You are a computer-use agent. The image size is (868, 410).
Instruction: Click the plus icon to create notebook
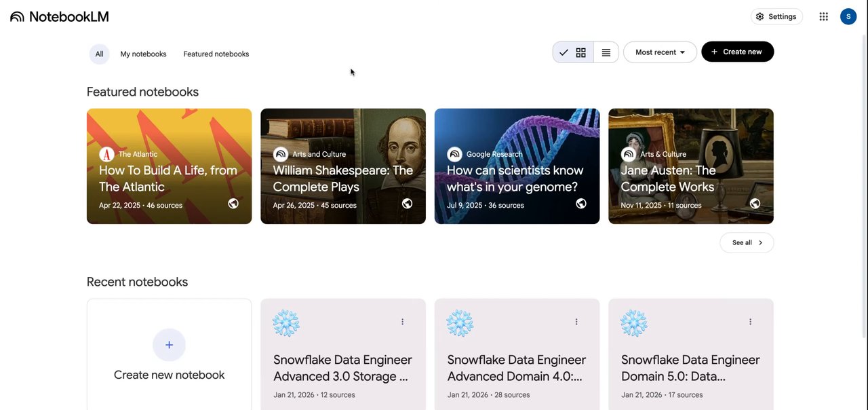click(169, 345)
